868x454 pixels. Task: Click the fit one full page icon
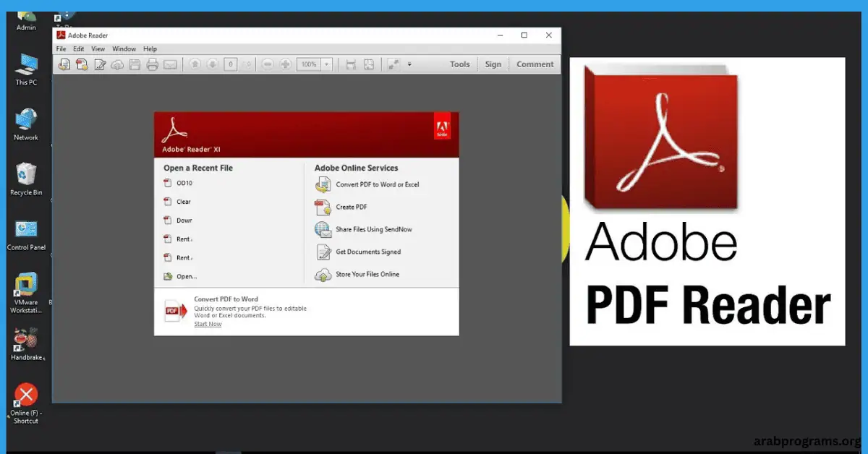[369, 64]
